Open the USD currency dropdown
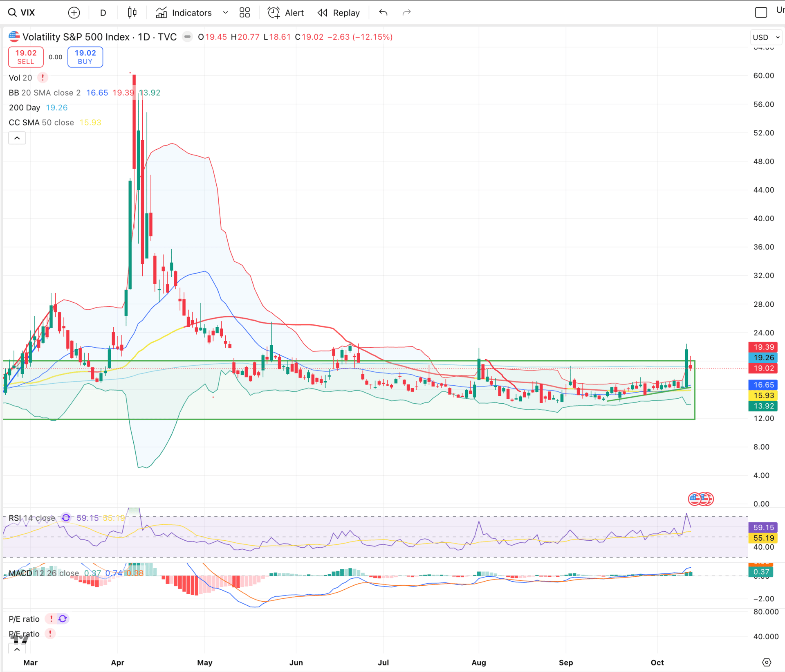 point(766,37)
